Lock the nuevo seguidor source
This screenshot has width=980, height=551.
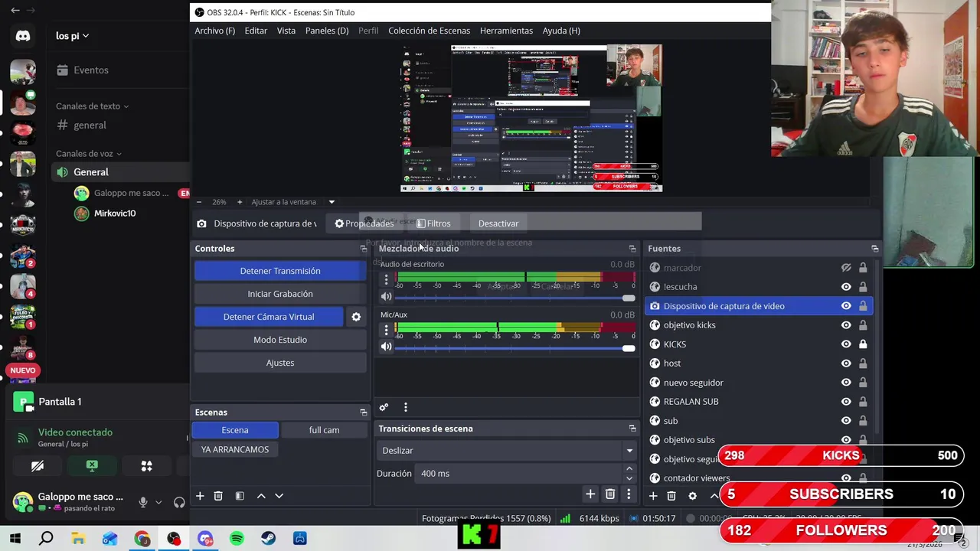[863, 383]
